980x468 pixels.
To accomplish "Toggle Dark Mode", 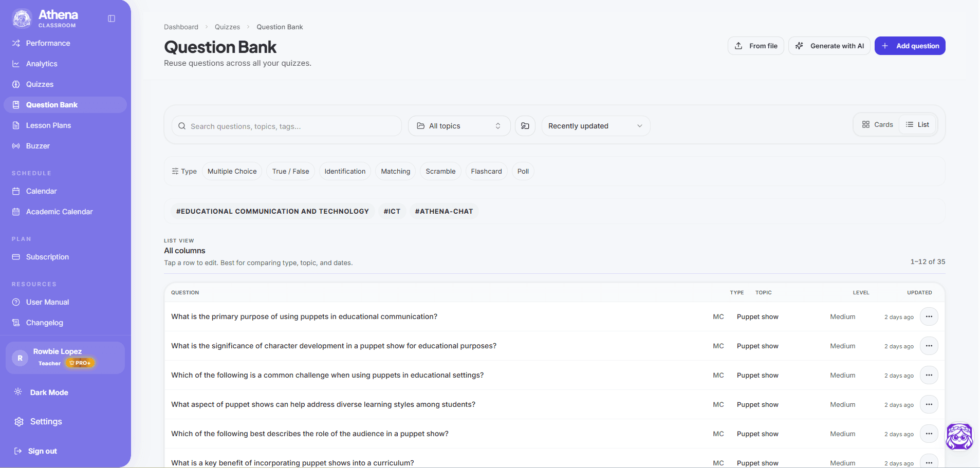I will (x=49, y=392).
